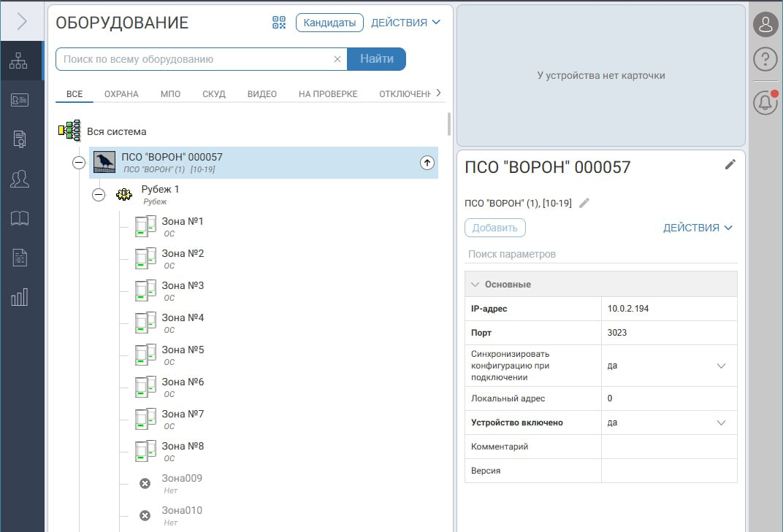
Task: Collapse the ПСО "ВОРОН" 000057 tree node
Action: click(x=79, y=163)
